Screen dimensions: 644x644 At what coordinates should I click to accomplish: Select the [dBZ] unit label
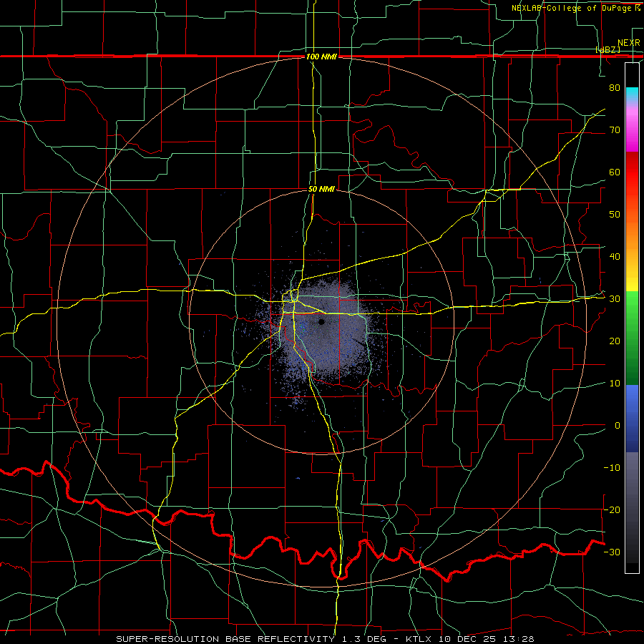click(608, 50)
